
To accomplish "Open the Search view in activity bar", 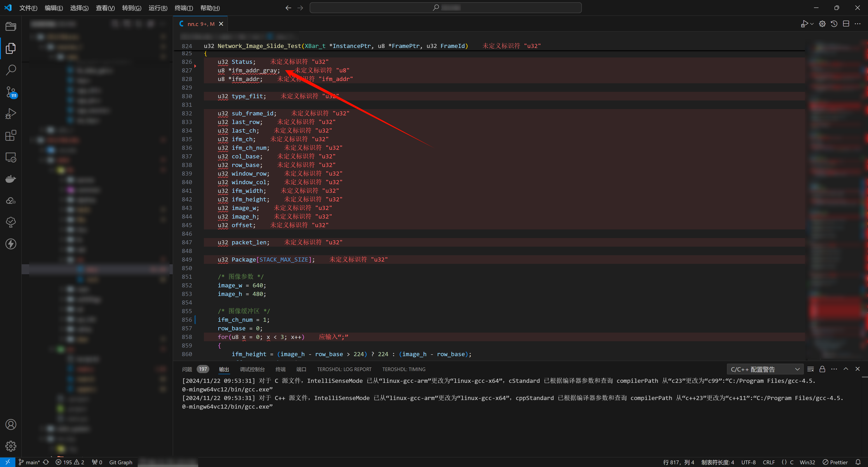I will pyautogui.click(x=11, y=70).
